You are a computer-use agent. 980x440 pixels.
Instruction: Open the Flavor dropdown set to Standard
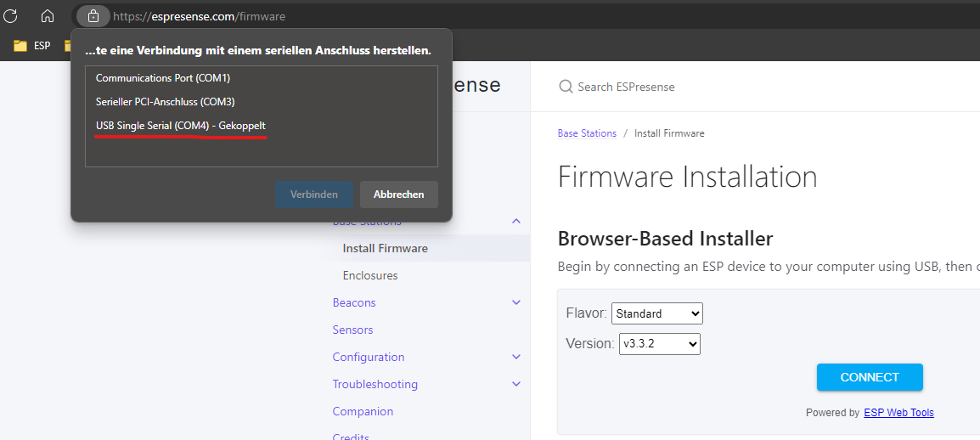click(657, 313)
